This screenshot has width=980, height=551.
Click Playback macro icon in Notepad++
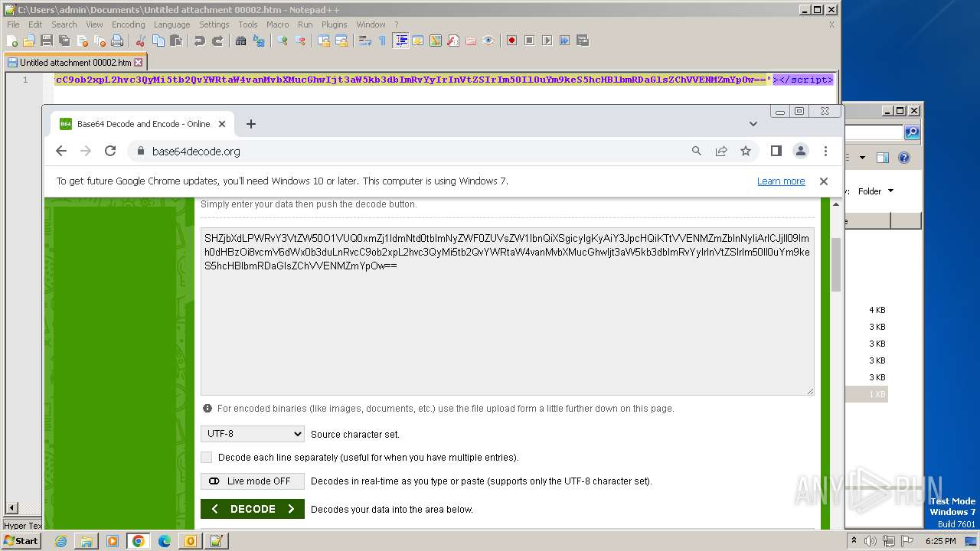click(547, 41)
